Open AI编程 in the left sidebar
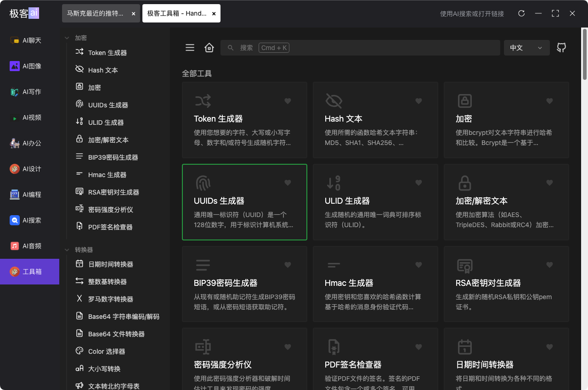Image resolution: width=588 pixels, height=390 pixels. pos(29,195)
